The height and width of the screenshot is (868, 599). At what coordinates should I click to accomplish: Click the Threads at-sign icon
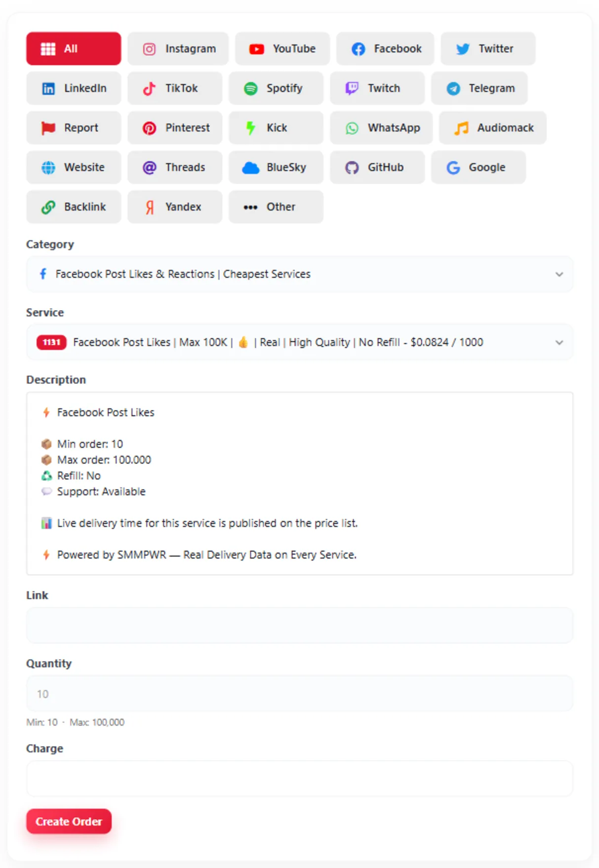click(149, 167)
